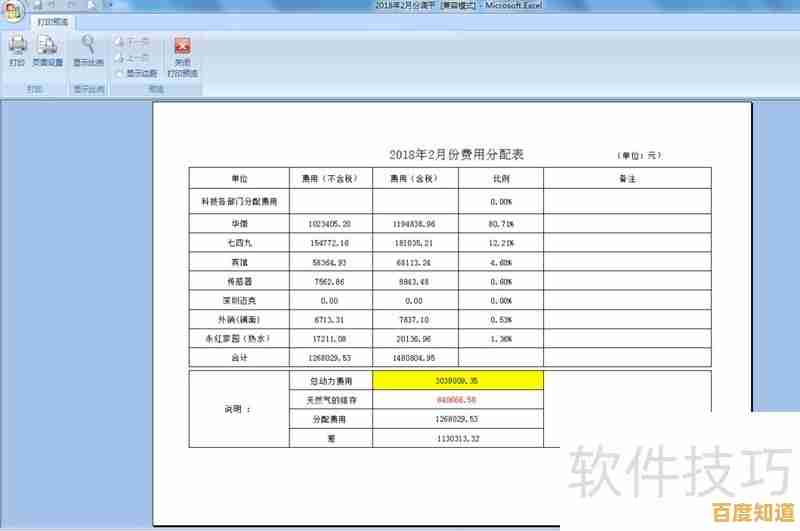800x531 pixels.
Task: Click the 说明 label cell
Action: point(238,409)
